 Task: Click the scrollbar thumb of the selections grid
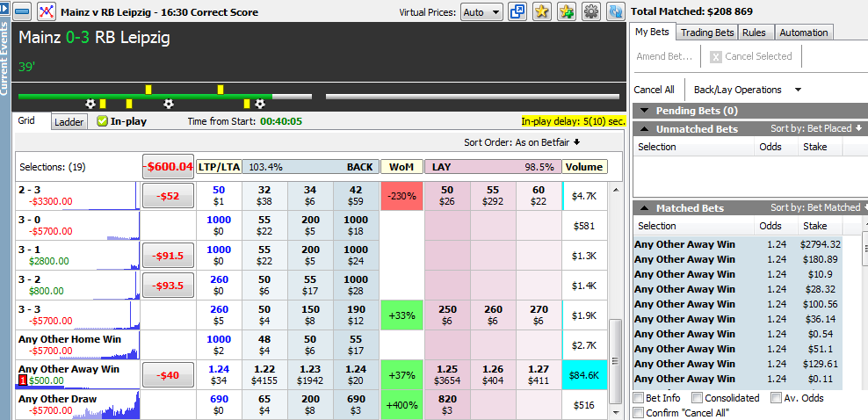coord(614,362)
